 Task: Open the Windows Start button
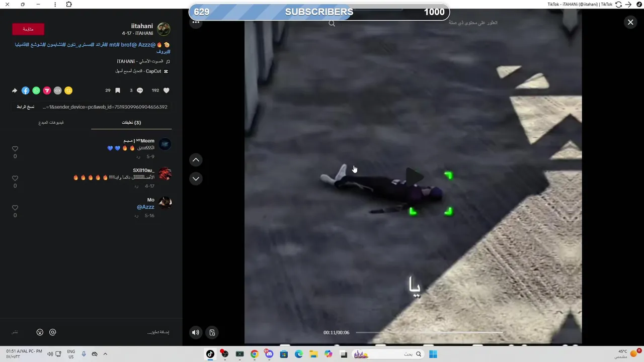tap(433, 354)
